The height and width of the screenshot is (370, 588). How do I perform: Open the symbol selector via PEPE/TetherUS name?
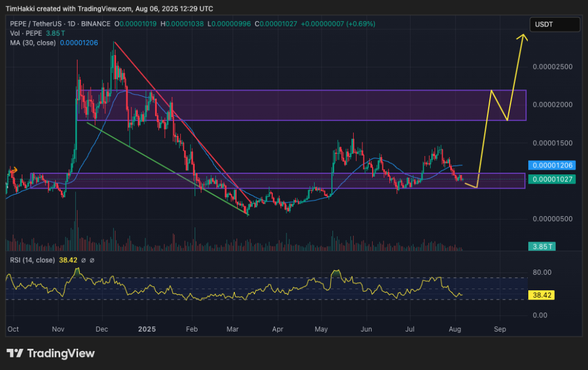click(x=34, y=24)
